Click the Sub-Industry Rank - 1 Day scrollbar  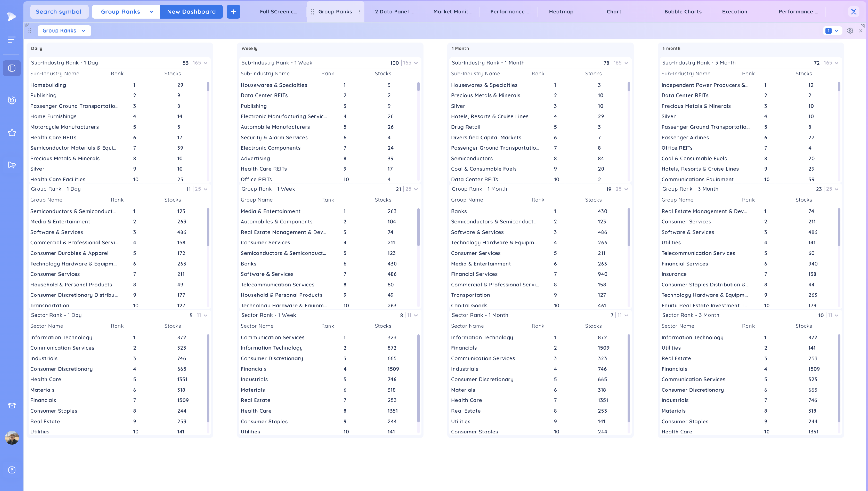click(208, 87)
